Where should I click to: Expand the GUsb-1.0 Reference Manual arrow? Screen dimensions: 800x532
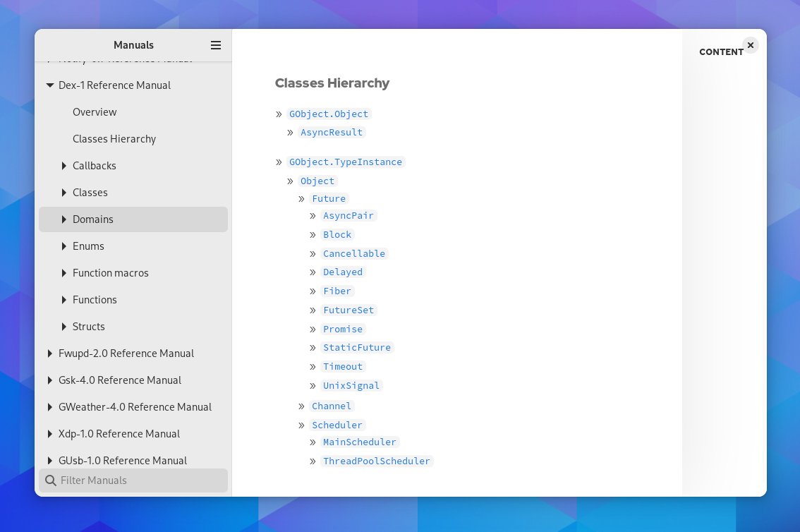coord(49,460)
